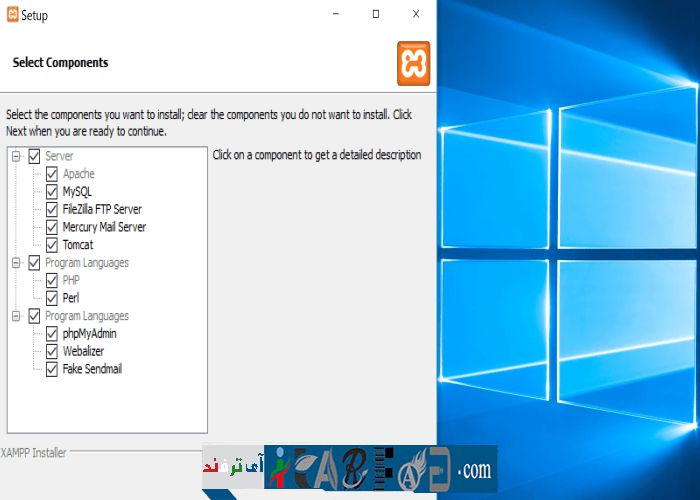
Task: Select the PHP component label
Action: pyautogui.click(x=71, y=281)
